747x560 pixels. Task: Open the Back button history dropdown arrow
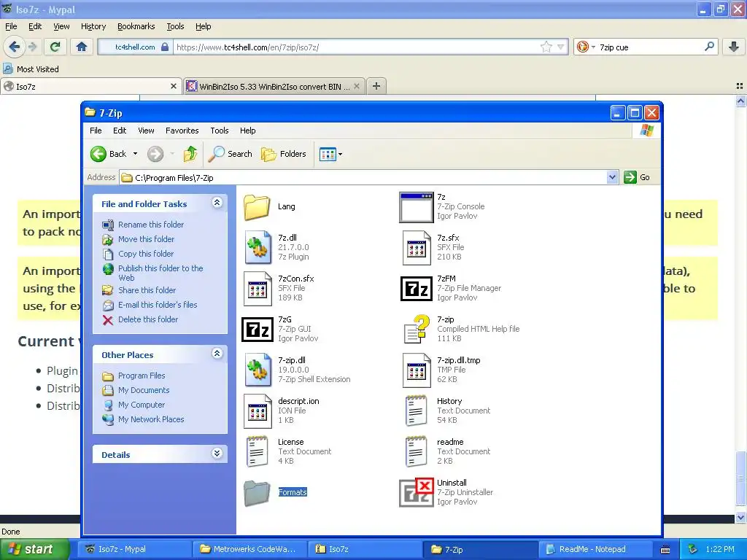[135, 154]
